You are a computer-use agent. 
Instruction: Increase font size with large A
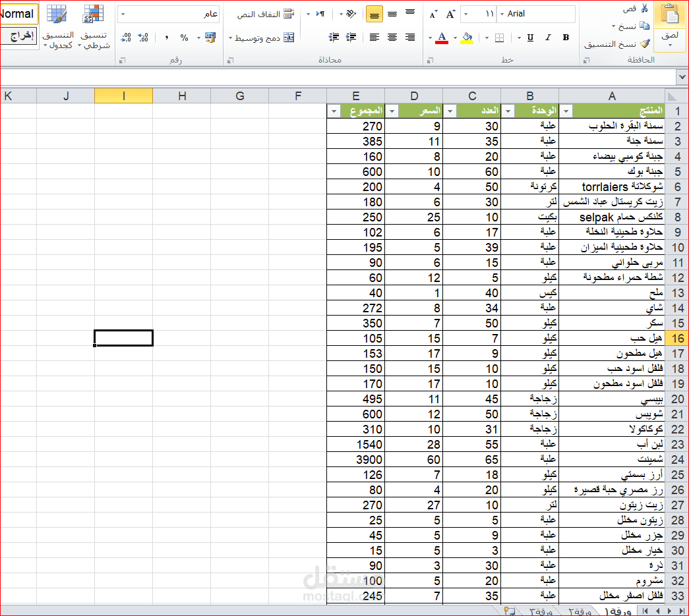(450, 14)
